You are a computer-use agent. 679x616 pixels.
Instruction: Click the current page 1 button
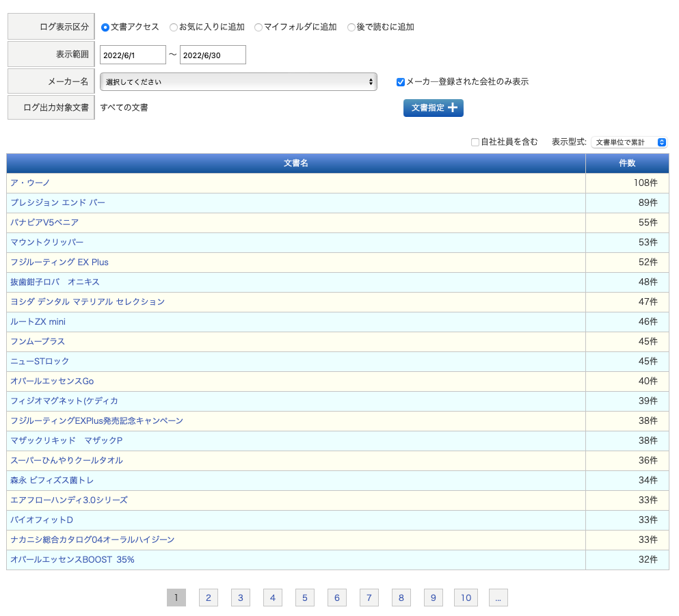176,598
